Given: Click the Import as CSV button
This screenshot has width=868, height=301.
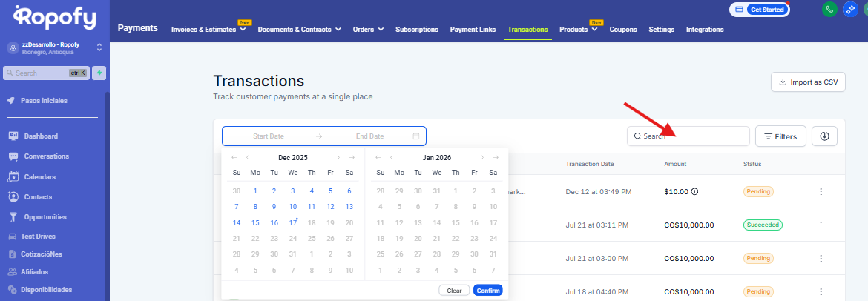Looking at the screenshot, I should coord(808,82).
